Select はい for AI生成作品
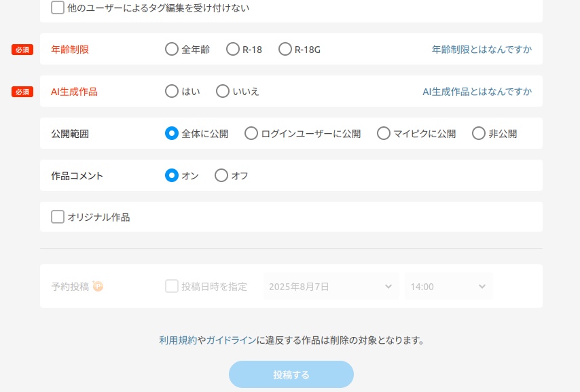The height and width of the screenshot is (392, 580). click(172, 92)
